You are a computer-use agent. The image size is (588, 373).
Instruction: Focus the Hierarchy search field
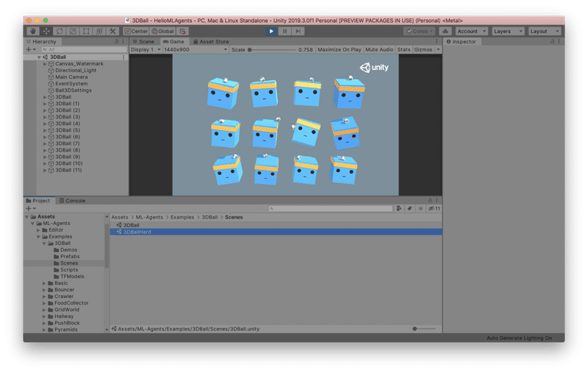click(x=84, y=49)
